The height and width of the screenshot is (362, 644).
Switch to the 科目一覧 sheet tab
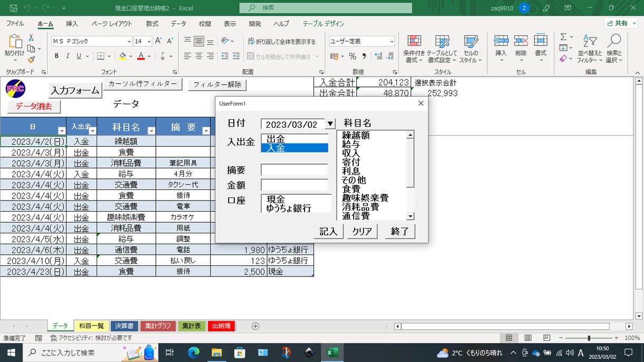pyautogui.click(x=91, y=326)
